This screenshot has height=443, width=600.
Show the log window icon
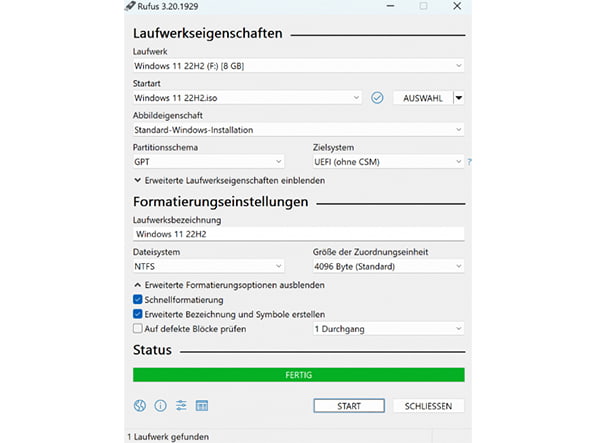202,406
